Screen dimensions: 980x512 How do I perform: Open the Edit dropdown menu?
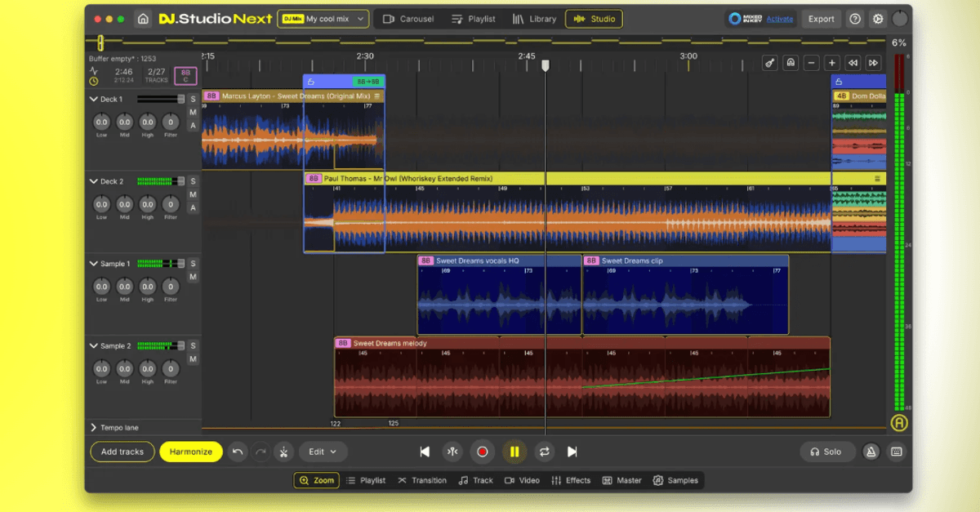pos(323,452)
